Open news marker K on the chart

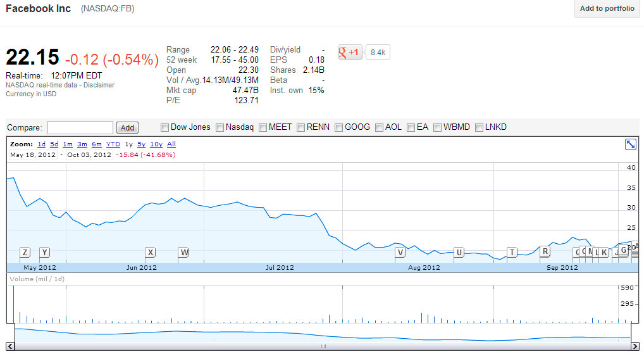[x=604, y=253]
